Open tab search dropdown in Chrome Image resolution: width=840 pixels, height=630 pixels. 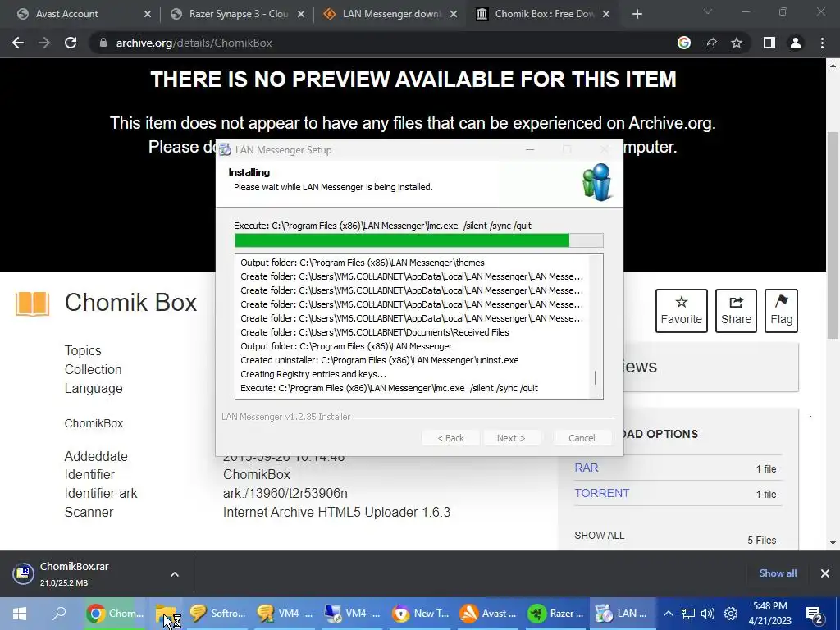(x=707, y=11)
